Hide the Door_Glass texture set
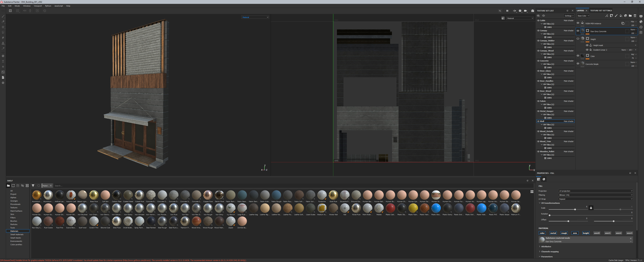The width and height of the screenshot is (644, 262). point(538,71)
